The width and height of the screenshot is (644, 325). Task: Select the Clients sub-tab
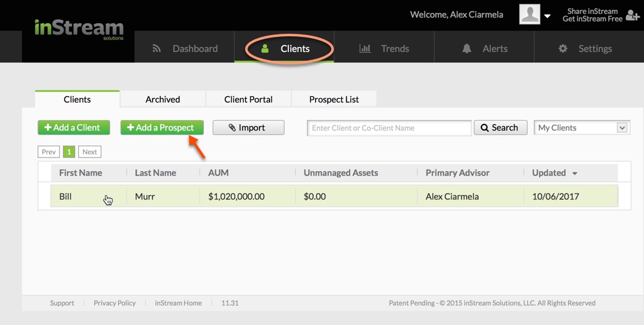click(x=77, y=99)
